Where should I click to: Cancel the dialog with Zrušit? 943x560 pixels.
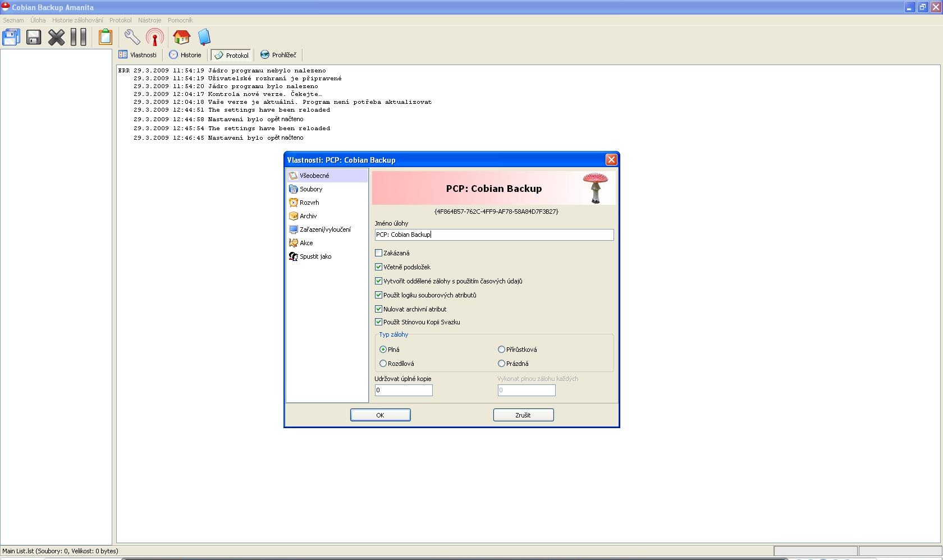(x=524, y=415)
